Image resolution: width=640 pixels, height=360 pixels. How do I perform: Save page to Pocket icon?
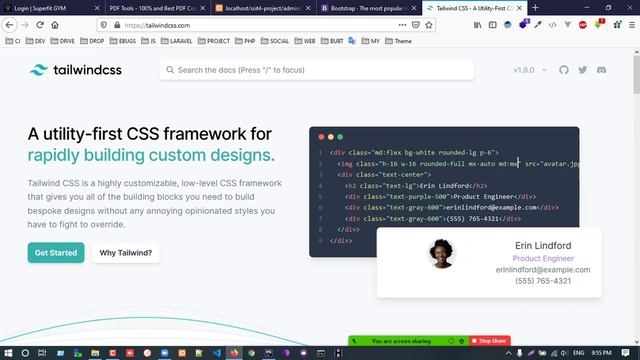[416, 25]
